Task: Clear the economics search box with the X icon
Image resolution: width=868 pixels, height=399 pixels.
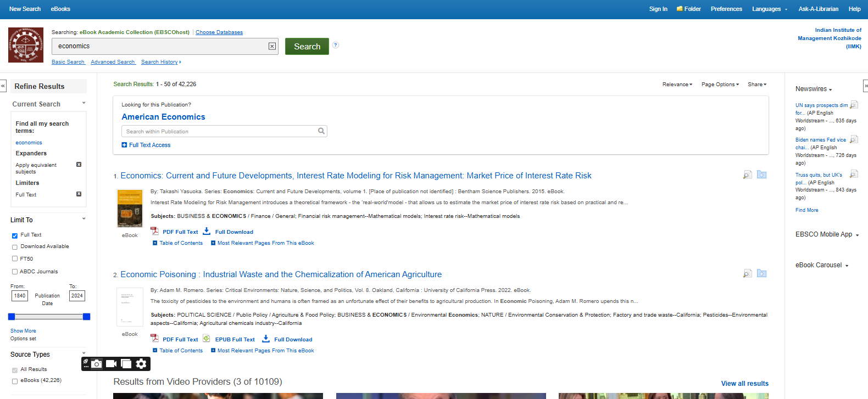Action: click(x=272, y=46)
